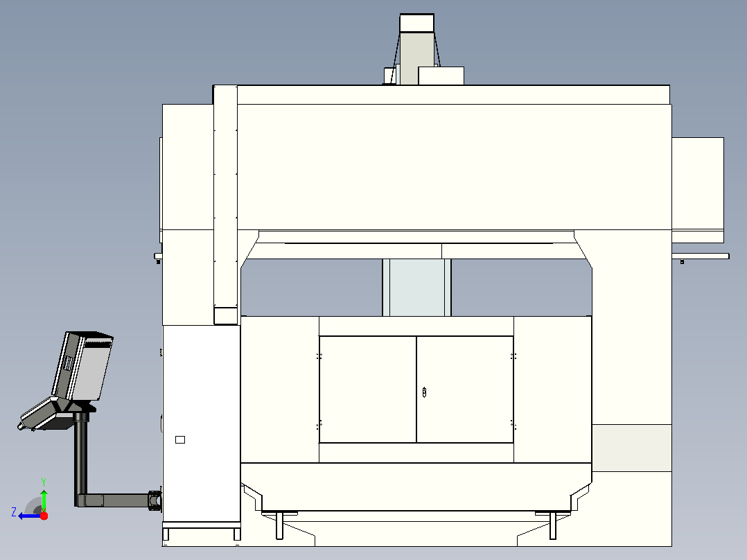Select the left support foot under the base
The image size is (747, 560).
280,525
